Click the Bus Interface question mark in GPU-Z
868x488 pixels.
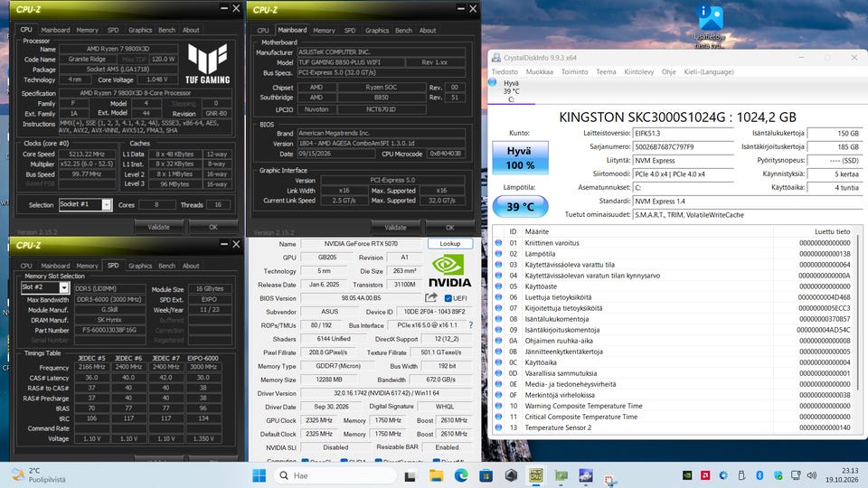pos(471,325)
